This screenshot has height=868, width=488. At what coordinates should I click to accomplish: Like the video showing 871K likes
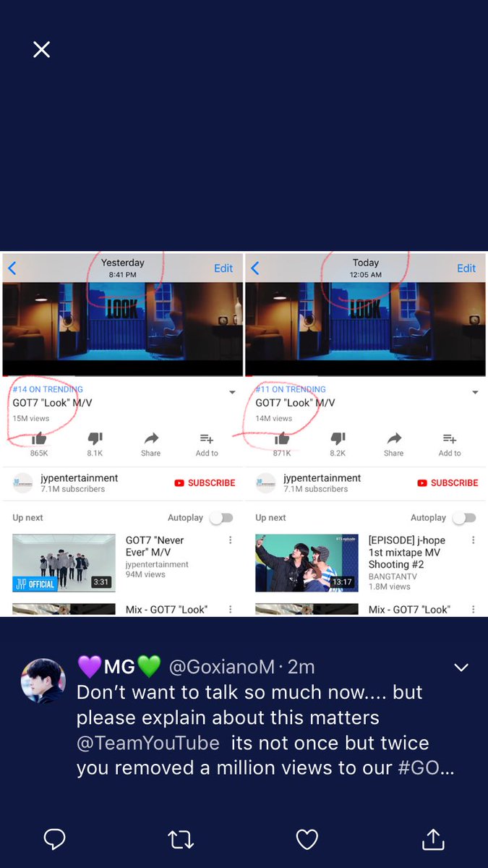point(282,438)
